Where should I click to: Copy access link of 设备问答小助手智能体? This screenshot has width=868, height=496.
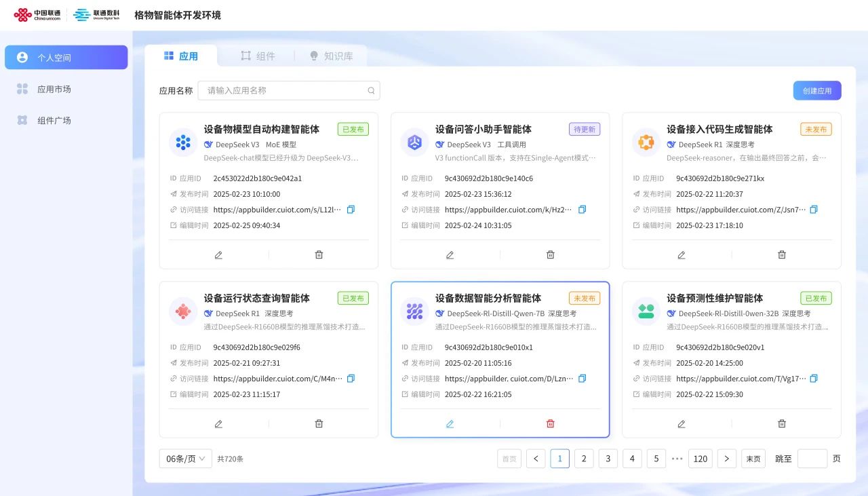(582, 210)
